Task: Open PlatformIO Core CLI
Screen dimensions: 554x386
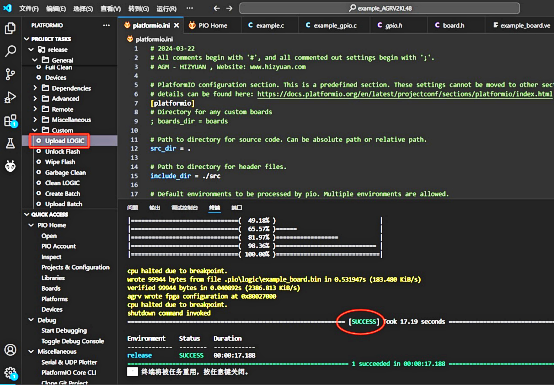Action: (x=69, y=373)
